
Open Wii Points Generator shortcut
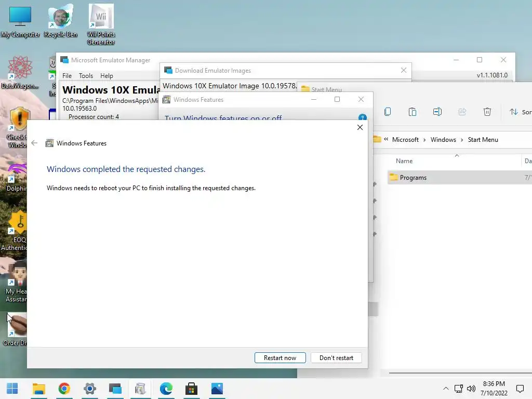[x=101, y=24]
